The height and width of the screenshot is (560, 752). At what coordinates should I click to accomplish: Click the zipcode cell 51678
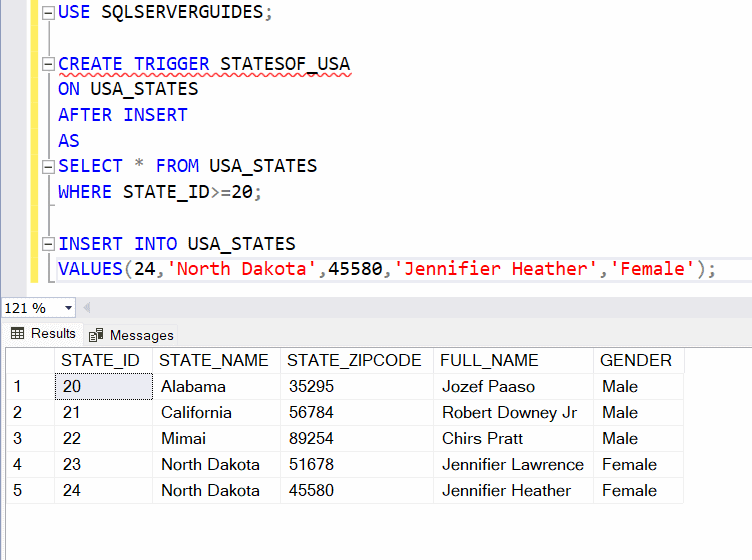point(357,464)
